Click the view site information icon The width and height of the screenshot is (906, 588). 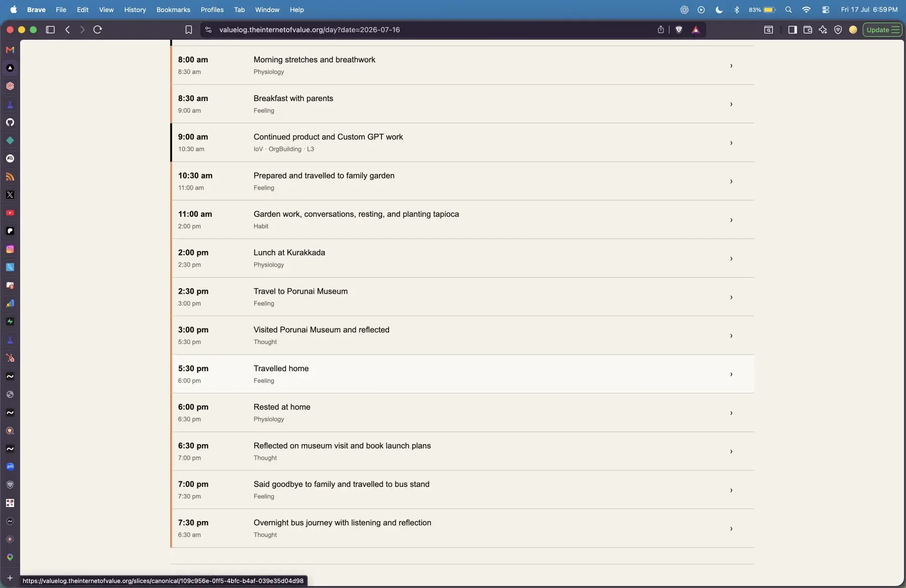[x=208, y=30]
